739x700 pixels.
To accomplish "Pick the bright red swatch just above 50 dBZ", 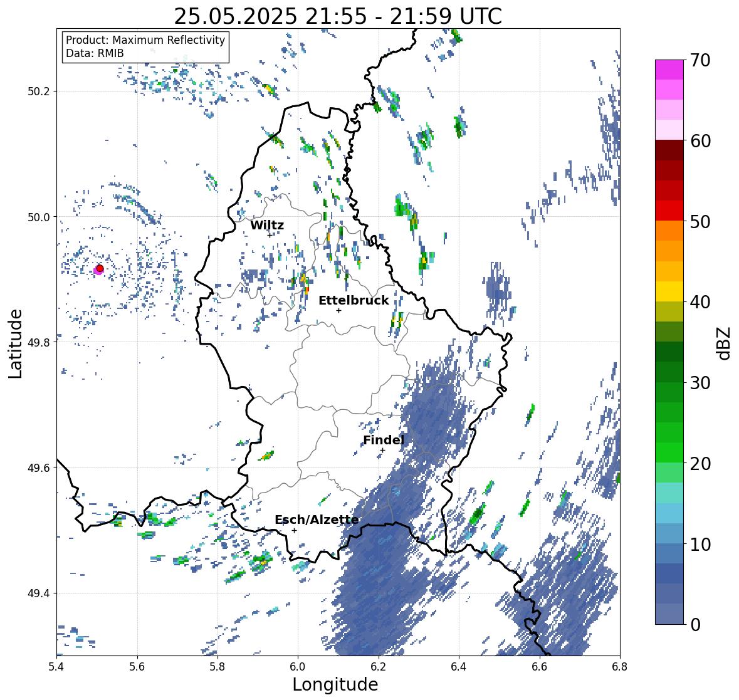I will click(669, 211).
